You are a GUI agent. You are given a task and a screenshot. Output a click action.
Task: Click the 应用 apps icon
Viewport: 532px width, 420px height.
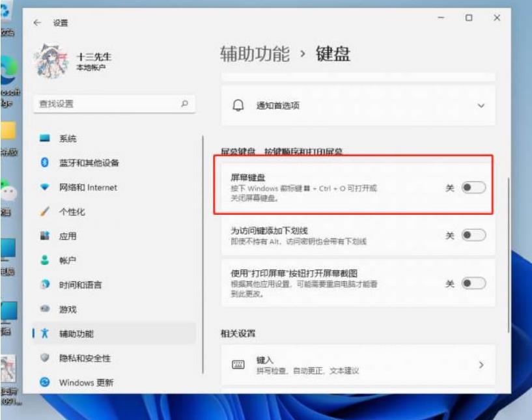point(44,236)
